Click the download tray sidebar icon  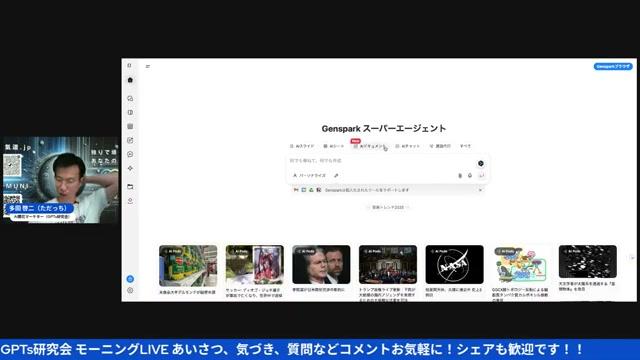pos(130,201)
